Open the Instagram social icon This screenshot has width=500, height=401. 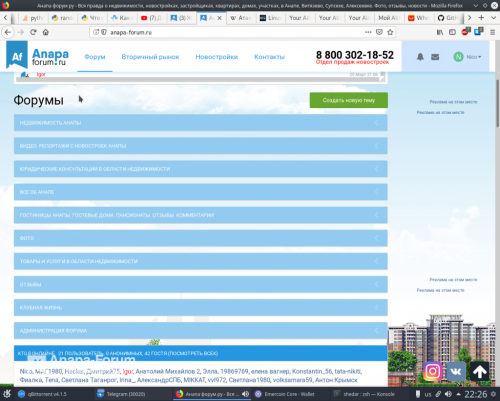(x=433, y=371)
